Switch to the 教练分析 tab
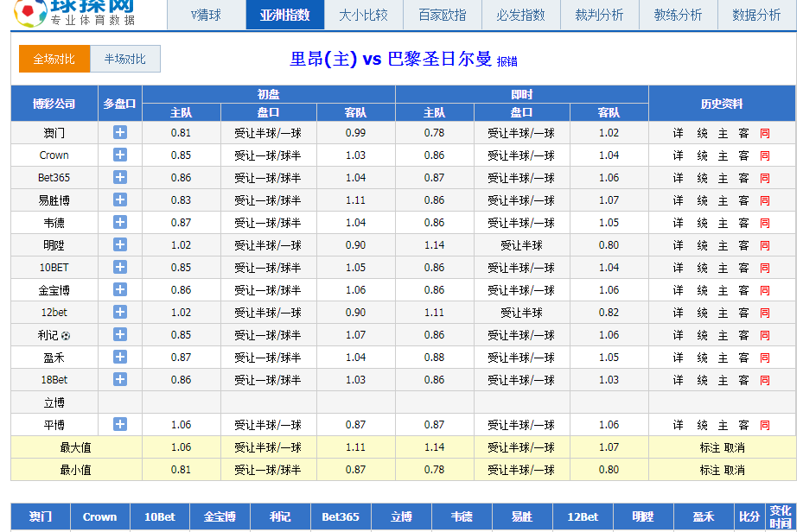The height and width of the screenshot is (532, 803). [678, 15]
